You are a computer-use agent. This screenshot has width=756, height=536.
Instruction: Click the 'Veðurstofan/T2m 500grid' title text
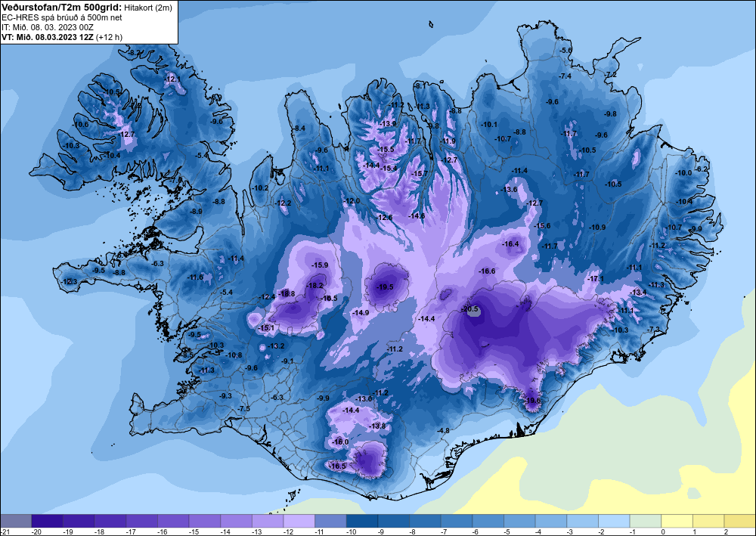62,7
